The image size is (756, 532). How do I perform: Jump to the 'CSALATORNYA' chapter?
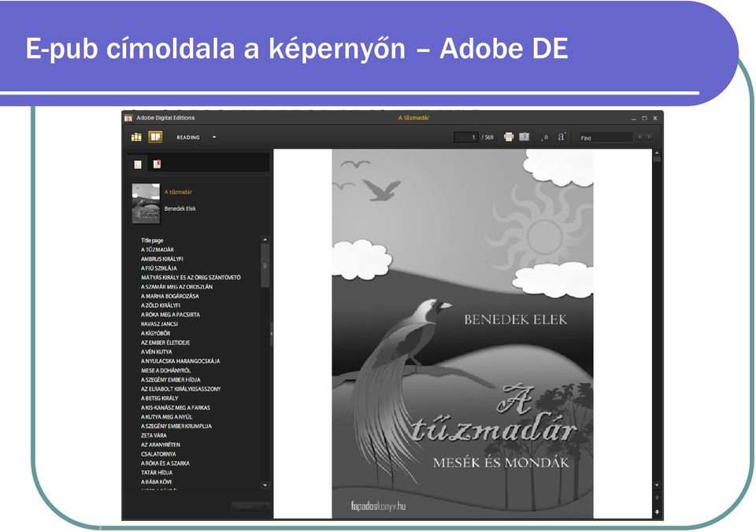click(158, 454)
